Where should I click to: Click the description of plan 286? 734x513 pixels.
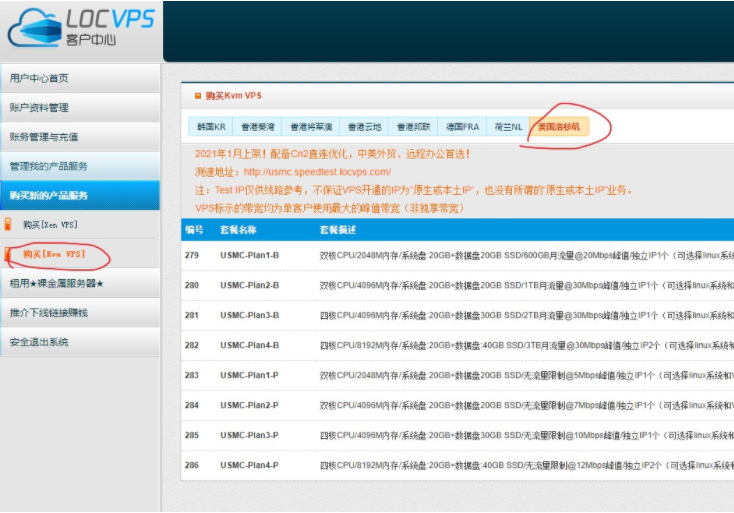pos(527,465)
